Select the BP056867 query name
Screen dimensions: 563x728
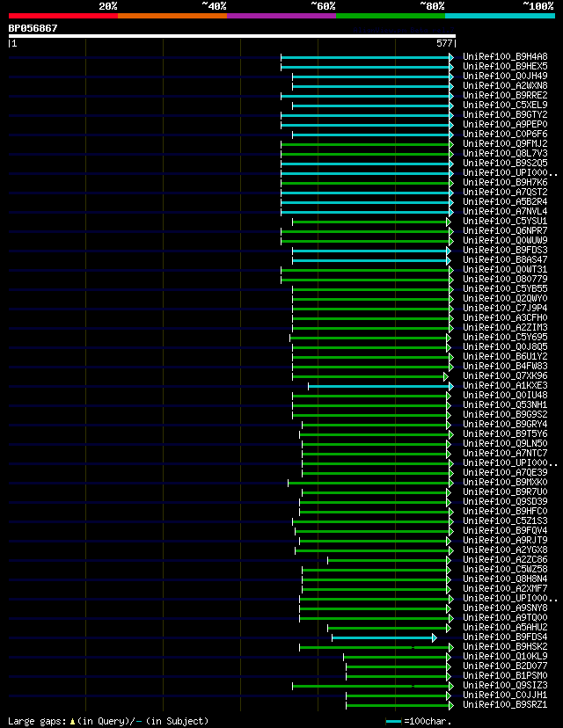pyautogui.click(x=33, y=28)
